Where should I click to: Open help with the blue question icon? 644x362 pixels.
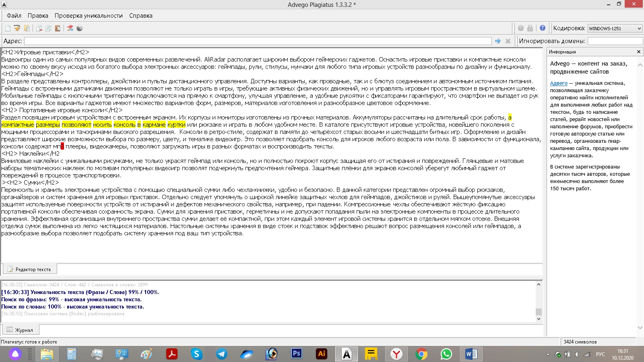[543, 28]
